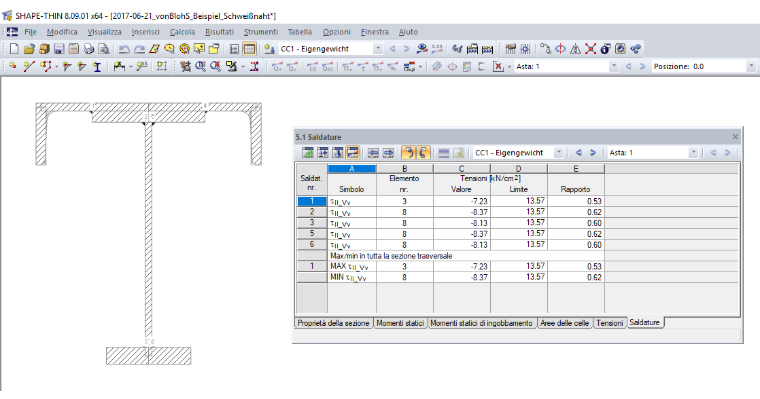Close the 5.1 Saldature panel

(x=735, y=137)
